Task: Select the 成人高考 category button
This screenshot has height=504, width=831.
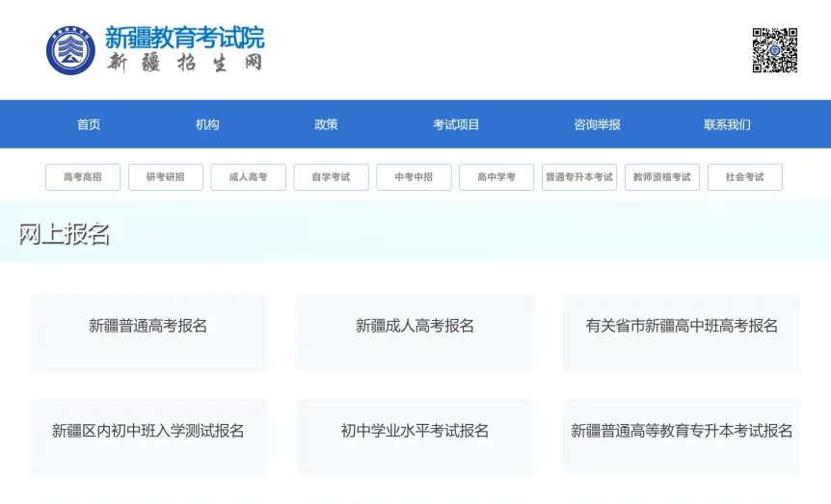Action: coord(248,177)
